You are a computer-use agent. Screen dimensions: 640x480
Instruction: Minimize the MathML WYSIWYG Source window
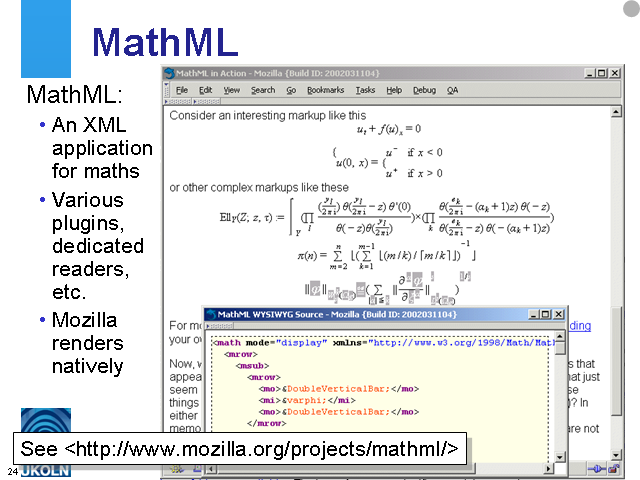pos(533,314)
